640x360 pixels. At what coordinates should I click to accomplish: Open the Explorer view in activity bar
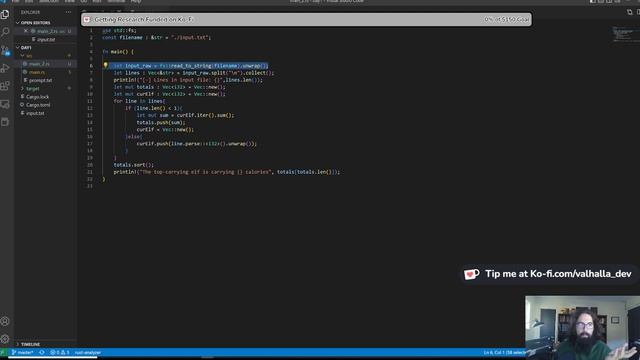click(5, 15)
